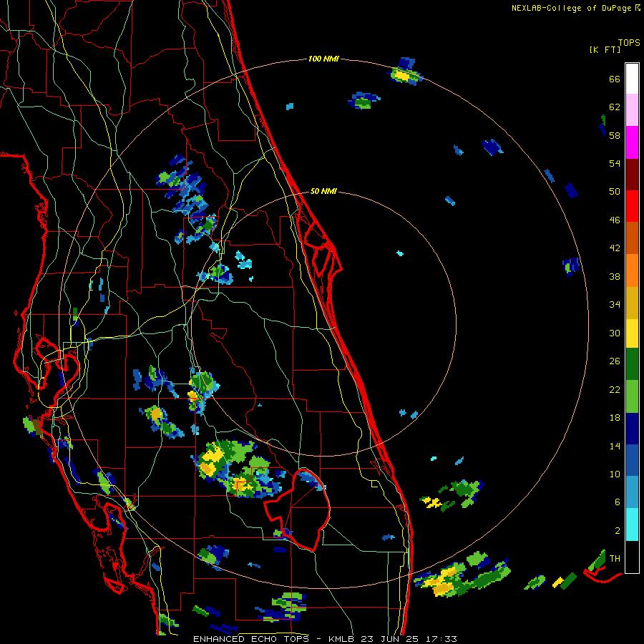Click the KMLB radar site identifier
This screenshot has width=644, height=644.
click(341, 639)
